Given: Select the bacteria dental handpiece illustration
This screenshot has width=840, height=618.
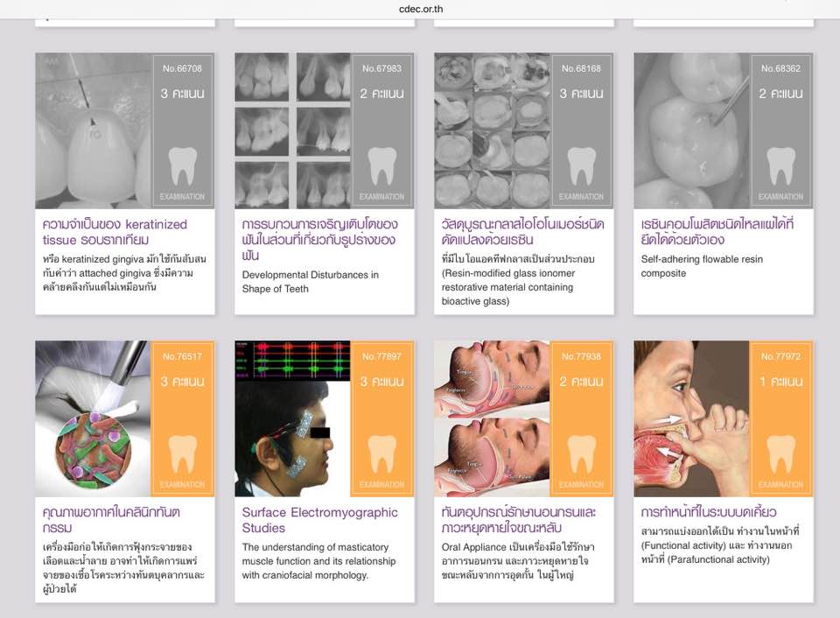Looking at the screenshot, I should pos(94,418).
